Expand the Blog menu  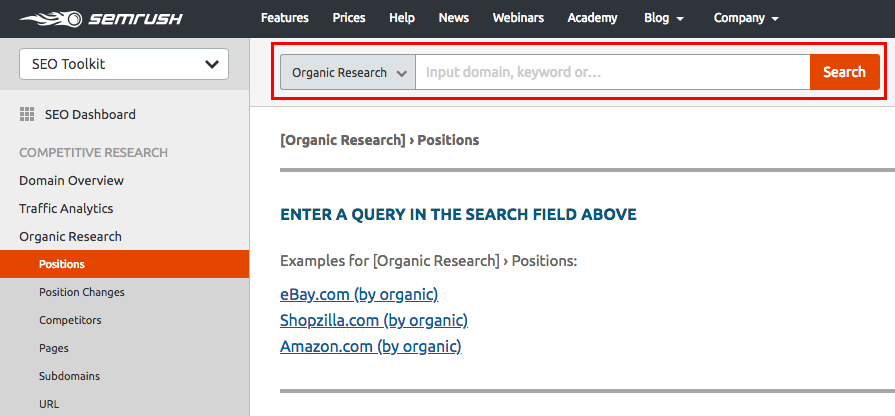point(663,18)
